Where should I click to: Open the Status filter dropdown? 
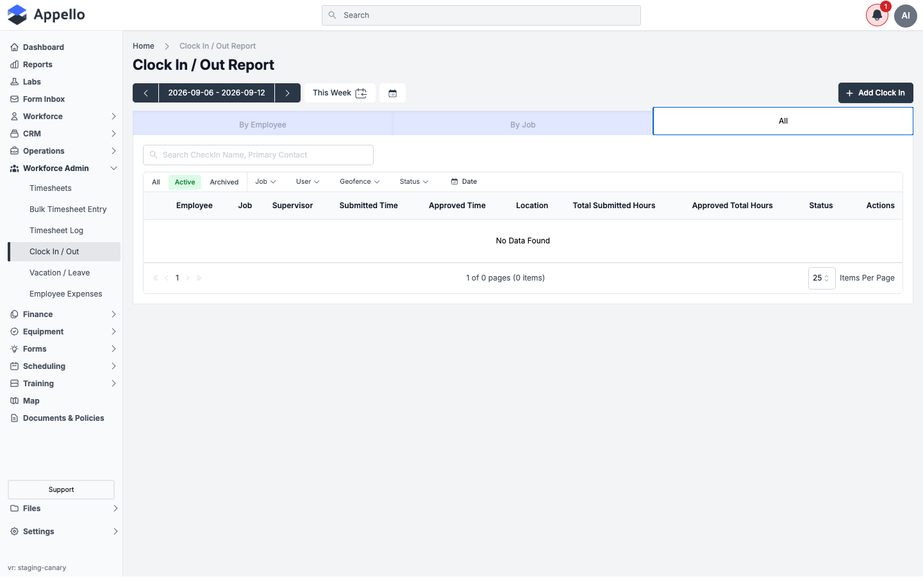click(x=414, y=182)
